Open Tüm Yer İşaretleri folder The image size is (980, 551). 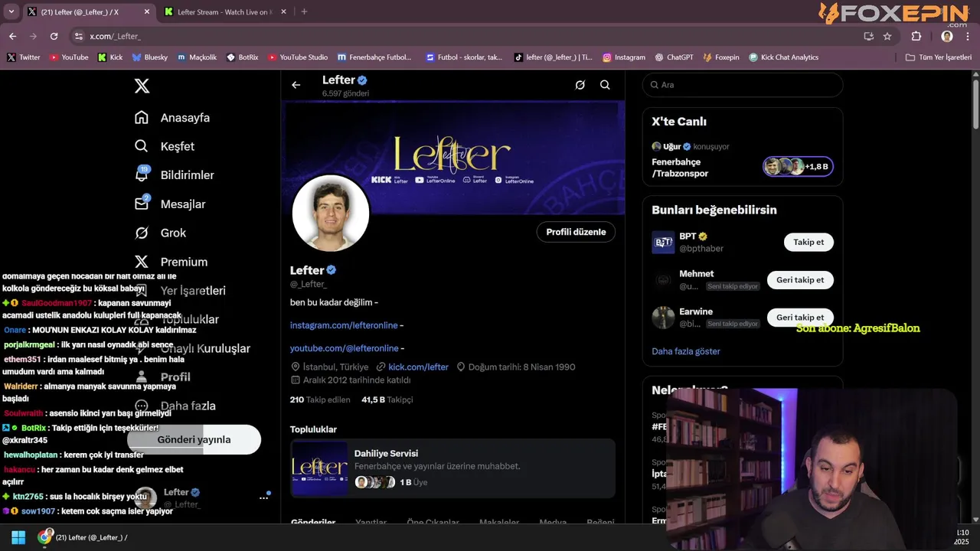(x=938, y=57)
